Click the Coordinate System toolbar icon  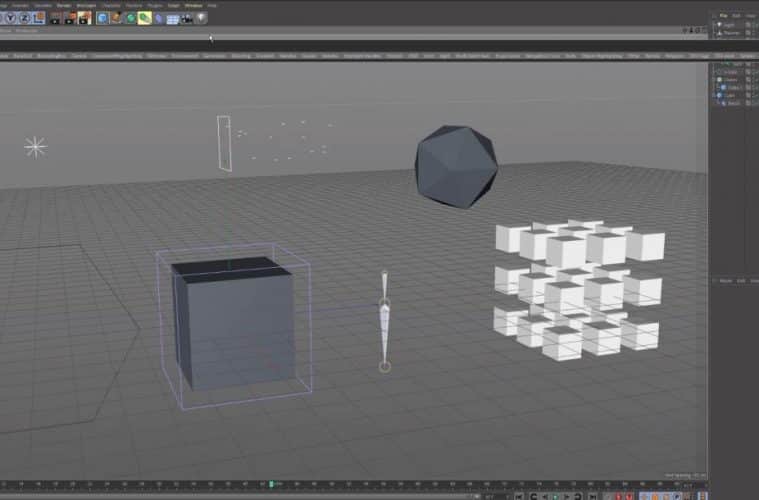39,18
